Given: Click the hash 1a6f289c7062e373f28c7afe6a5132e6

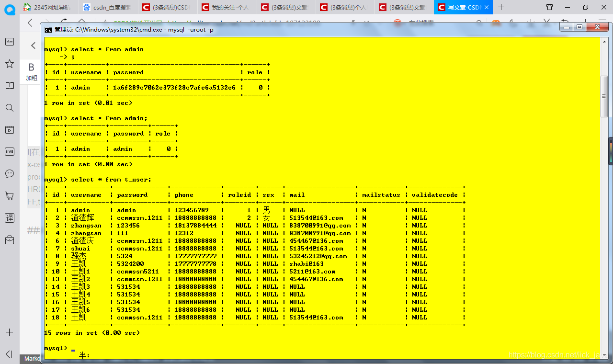Looking at the screenshot, I should click(x=174, y=88).
